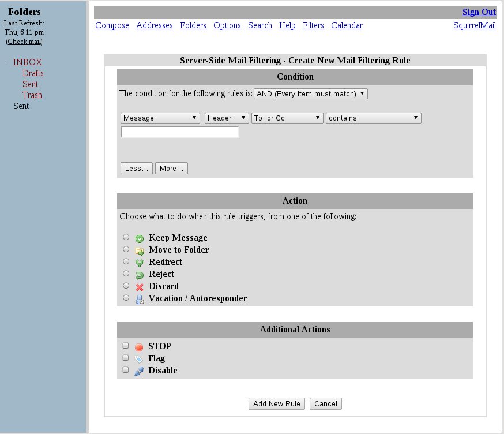Screen dimensions: 504x434
Task: Open the 'contains' match type dropdown
Action: (x=373, y=118)
